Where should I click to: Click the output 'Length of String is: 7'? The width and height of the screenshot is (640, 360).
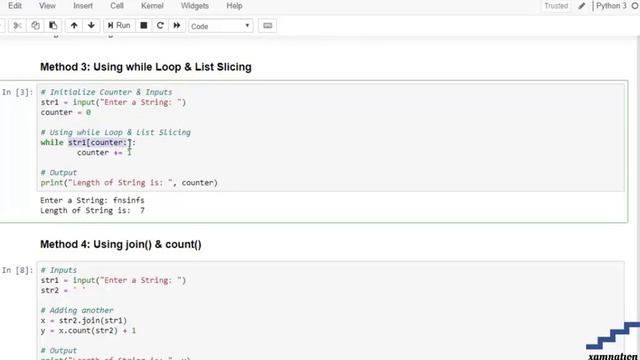tap(92, 211)
